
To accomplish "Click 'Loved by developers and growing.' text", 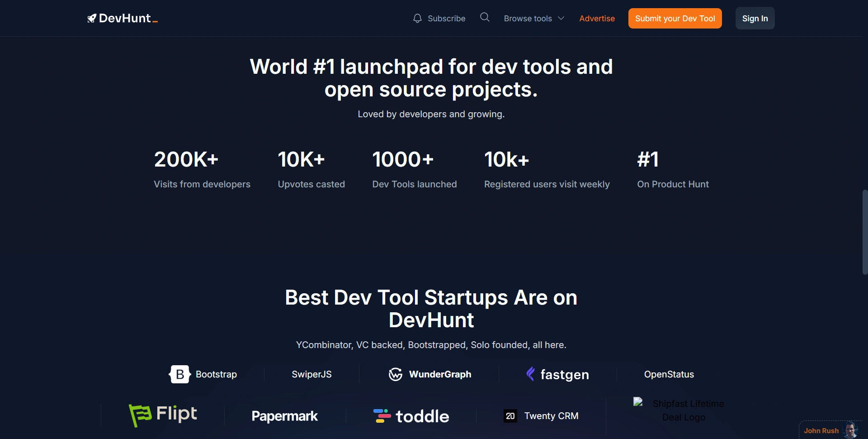I will click(x=431, y=114).
